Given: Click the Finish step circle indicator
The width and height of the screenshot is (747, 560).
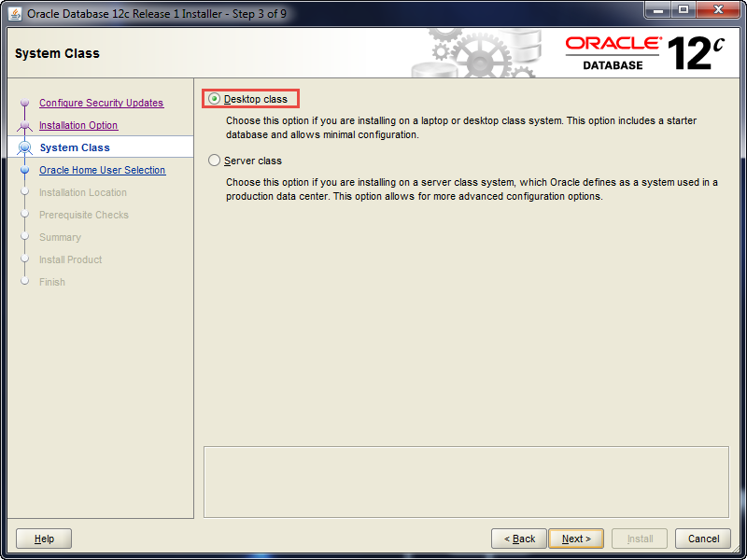Looking at the screenshot, I should (x=26, y=282).
